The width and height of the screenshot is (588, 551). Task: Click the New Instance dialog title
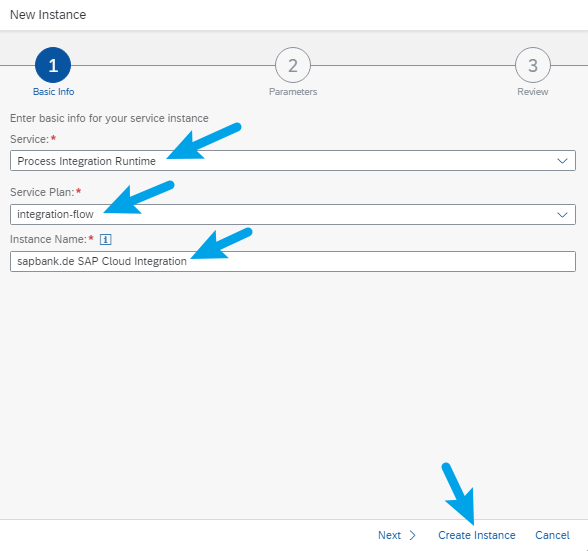click(48, 15)
